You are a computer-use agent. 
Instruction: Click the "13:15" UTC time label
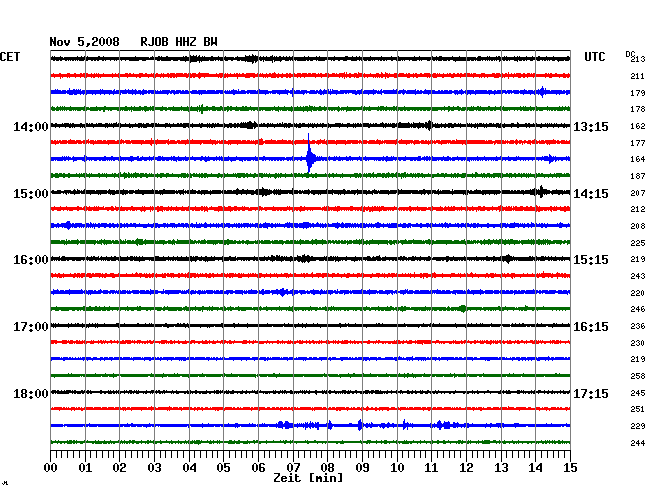(x=591, y=126)
